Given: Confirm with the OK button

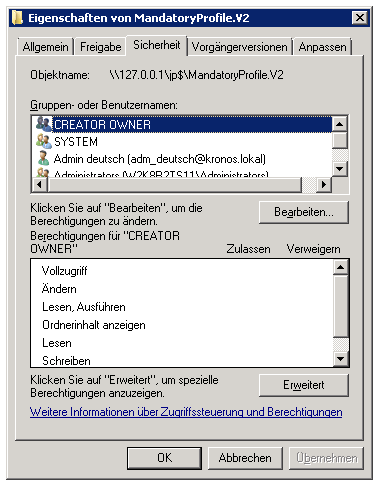Looking at the screenshot, I should pos(164,458).
